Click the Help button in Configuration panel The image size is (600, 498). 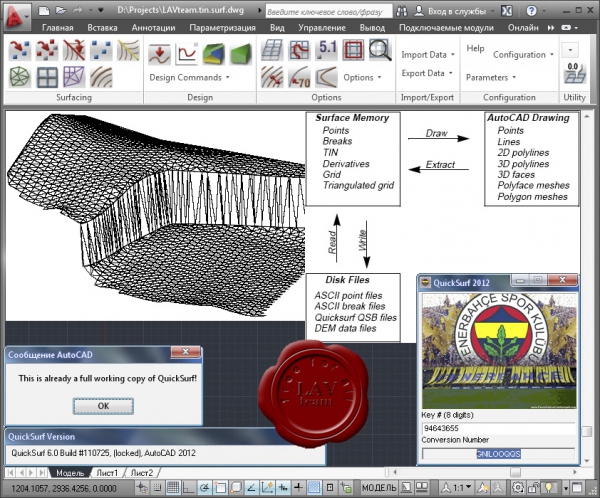(x=475, y=49)
